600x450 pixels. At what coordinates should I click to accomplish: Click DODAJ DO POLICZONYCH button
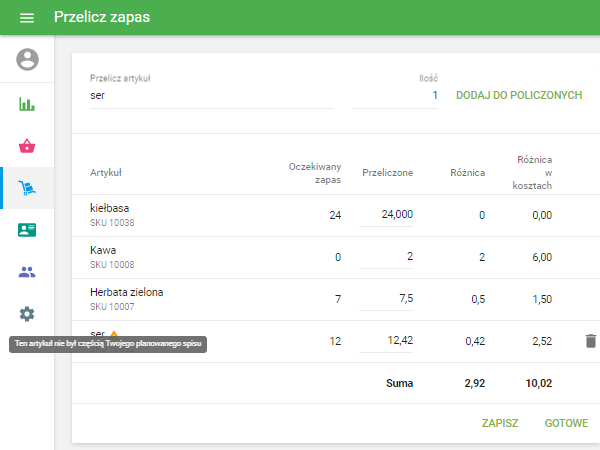(x=519, y=96)
